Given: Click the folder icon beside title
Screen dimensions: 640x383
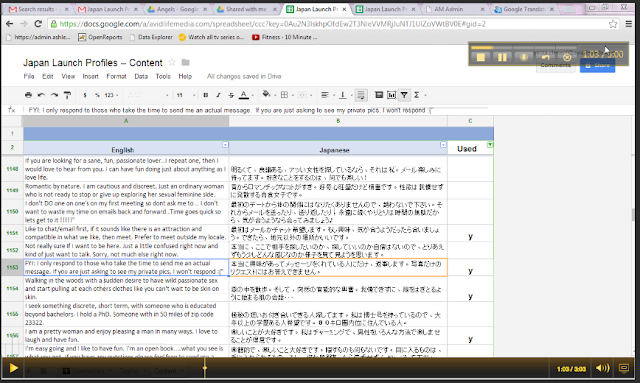Looking at the screenshot, I should tap(185, 62).
